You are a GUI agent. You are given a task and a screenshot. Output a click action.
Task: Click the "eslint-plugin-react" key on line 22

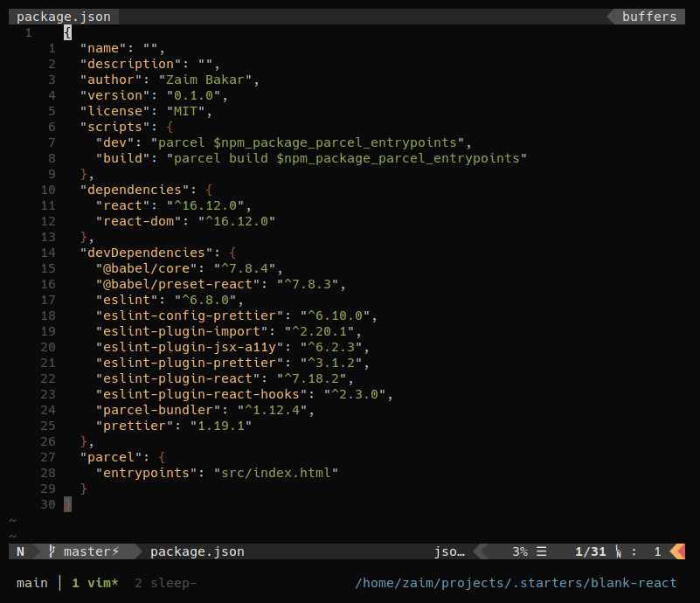[x=177, y=378]
